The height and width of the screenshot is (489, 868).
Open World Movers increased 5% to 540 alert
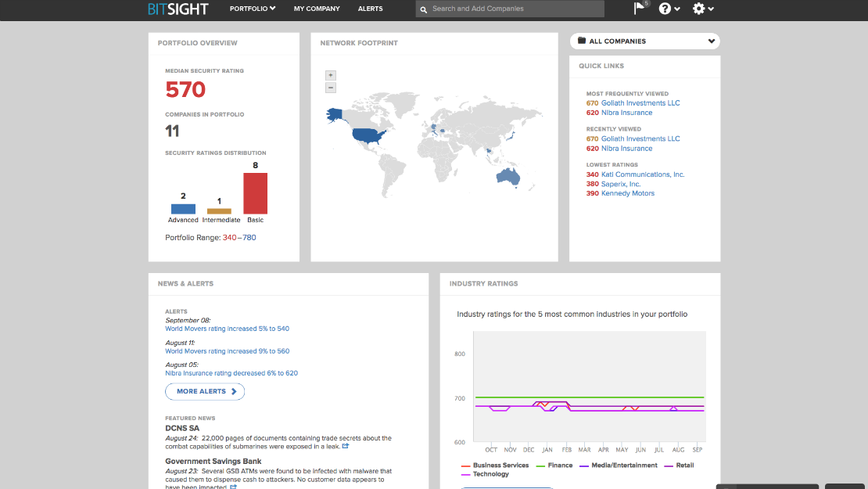click(x=227, y=329)
